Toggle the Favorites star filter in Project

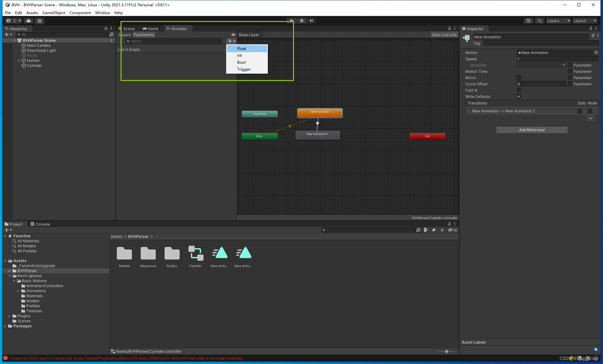click(442, 230)
